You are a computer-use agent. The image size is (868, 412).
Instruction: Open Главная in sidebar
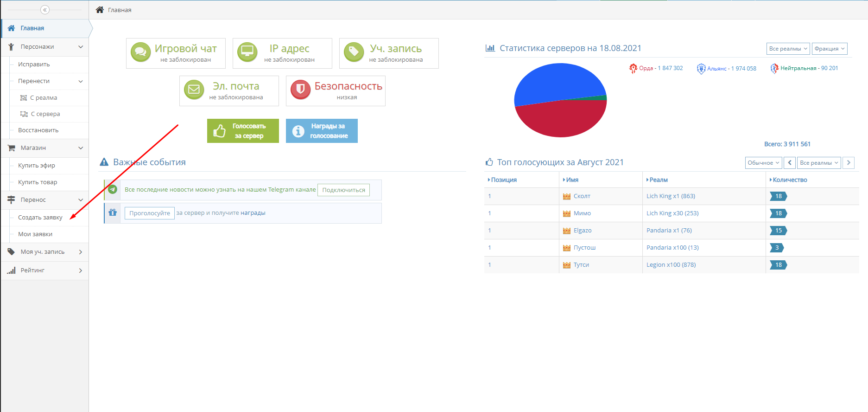click(x=45, y=28)
